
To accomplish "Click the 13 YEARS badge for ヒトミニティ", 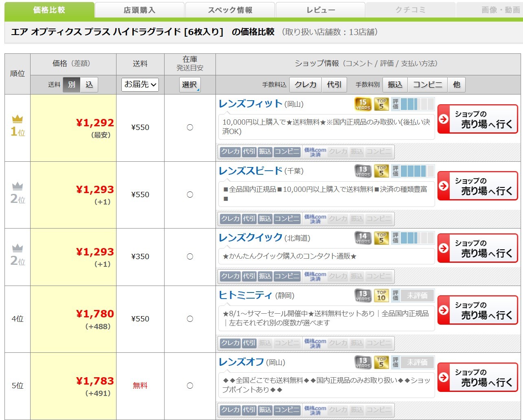I will pyautogui.click(x=363, y=295).
